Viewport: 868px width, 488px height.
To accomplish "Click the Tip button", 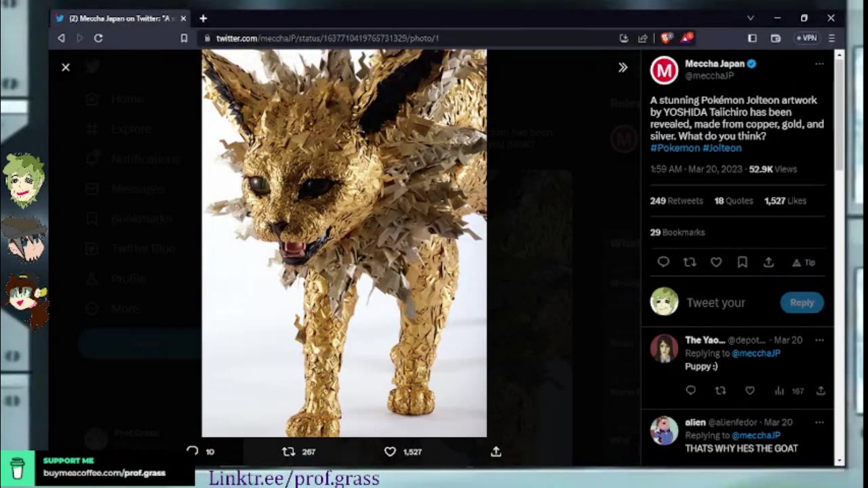I will click(804, 262).
